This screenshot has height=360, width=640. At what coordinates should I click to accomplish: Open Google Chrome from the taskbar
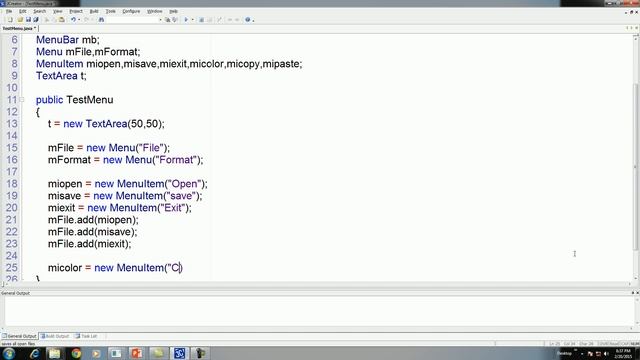pos(76,353)
